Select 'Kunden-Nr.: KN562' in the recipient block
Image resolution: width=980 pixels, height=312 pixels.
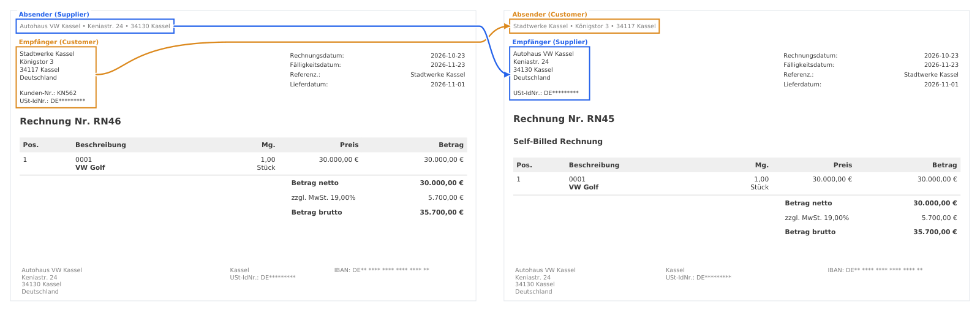tap(48, 93)
